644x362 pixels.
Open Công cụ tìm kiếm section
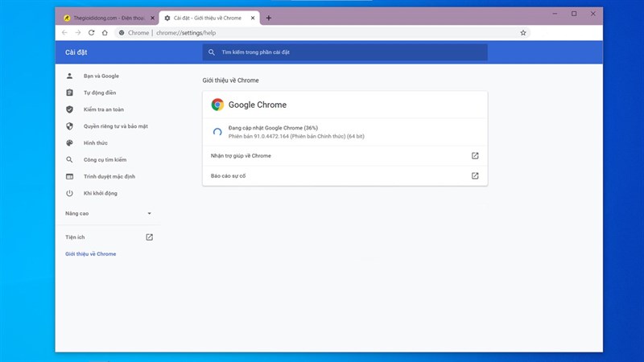point(105,159)
